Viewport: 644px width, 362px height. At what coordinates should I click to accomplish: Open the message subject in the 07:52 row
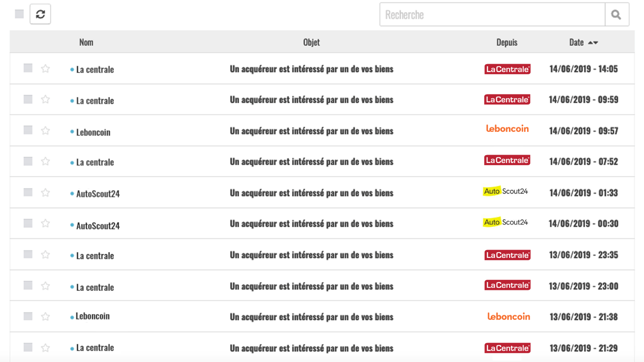point(311,162)
